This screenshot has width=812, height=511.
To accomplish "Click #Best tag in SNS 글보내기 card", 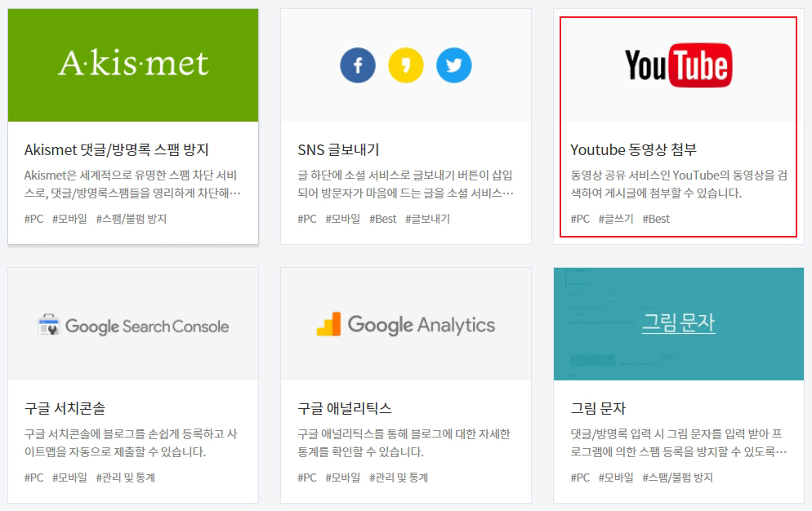I will point(383,219).
